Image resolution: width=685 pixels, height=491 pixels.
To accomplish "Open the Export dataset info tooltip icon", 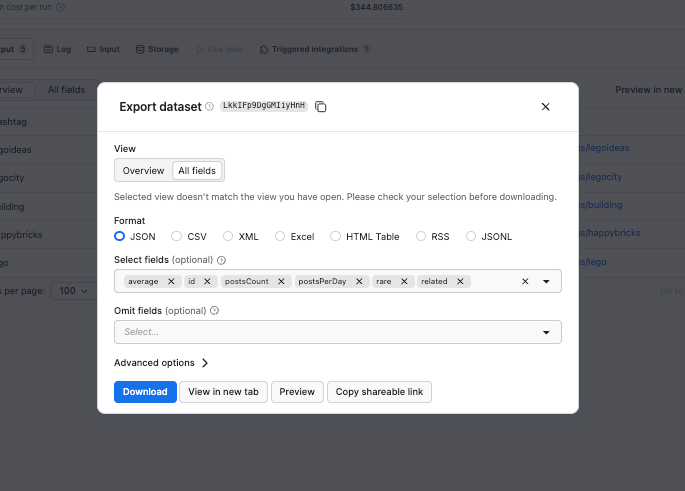I will coord(210,107).
